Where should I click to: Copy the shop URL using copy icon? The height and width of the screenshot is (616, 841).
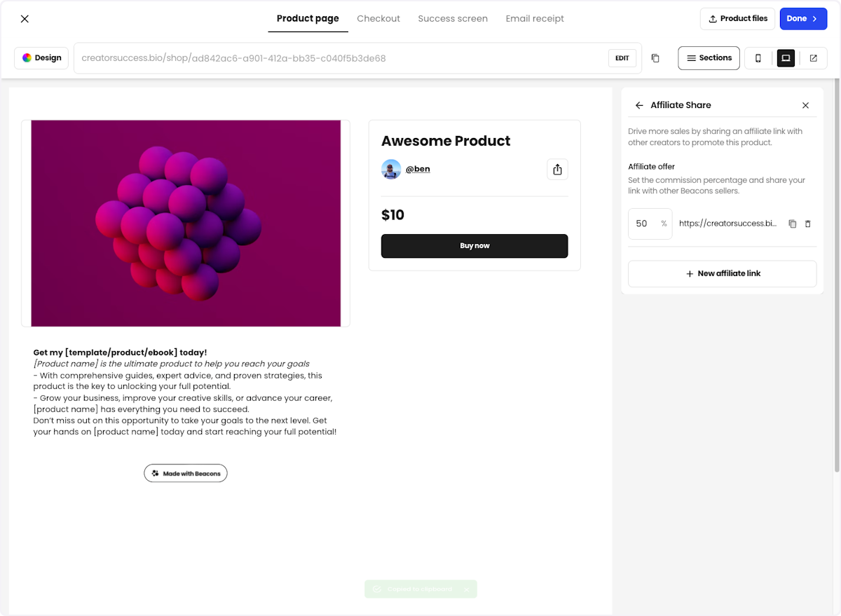(x=655, y=58)
